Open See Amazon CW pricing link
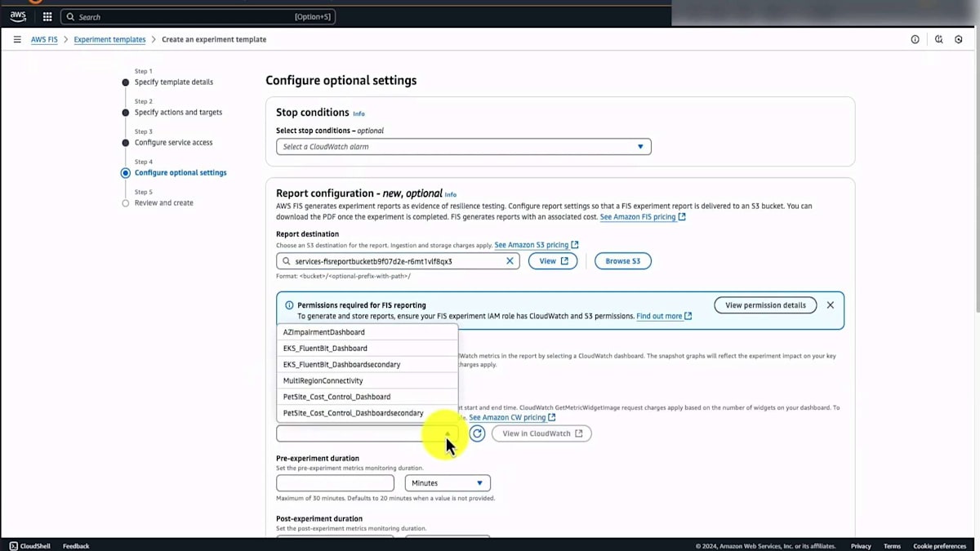Screen dimensions: 980x551 coord(512,417)
